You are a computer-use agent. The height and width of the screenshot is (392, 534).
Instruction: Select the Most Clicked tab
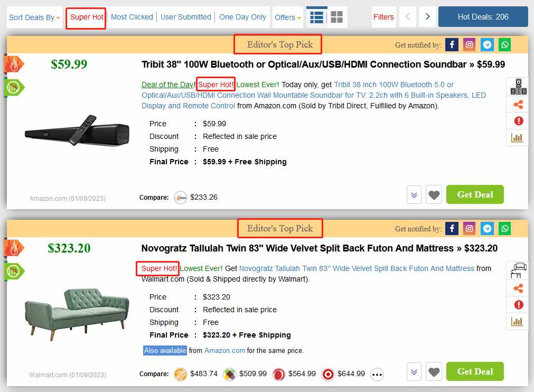132,17
